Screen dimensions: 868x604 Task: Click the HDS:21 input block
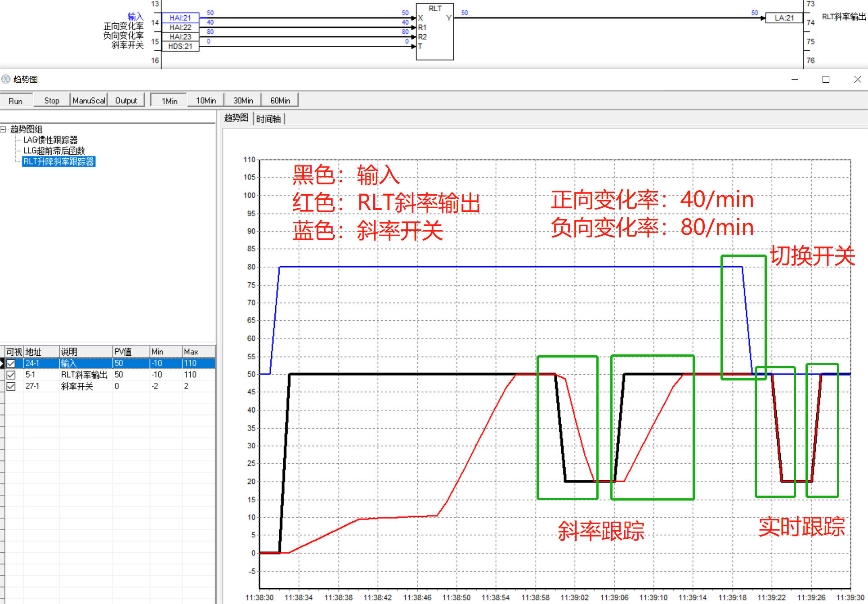pos(180,46)
